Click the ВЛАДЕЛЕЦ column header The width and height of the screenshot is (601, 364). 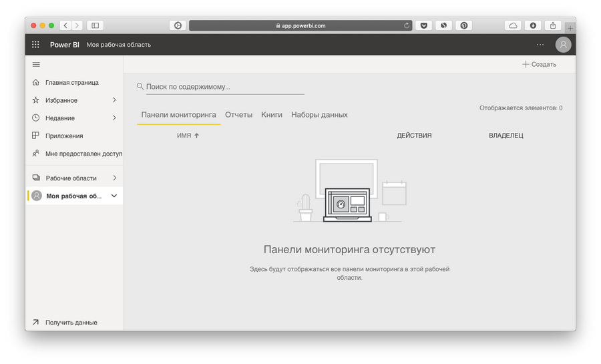click(x=506, y=136)
